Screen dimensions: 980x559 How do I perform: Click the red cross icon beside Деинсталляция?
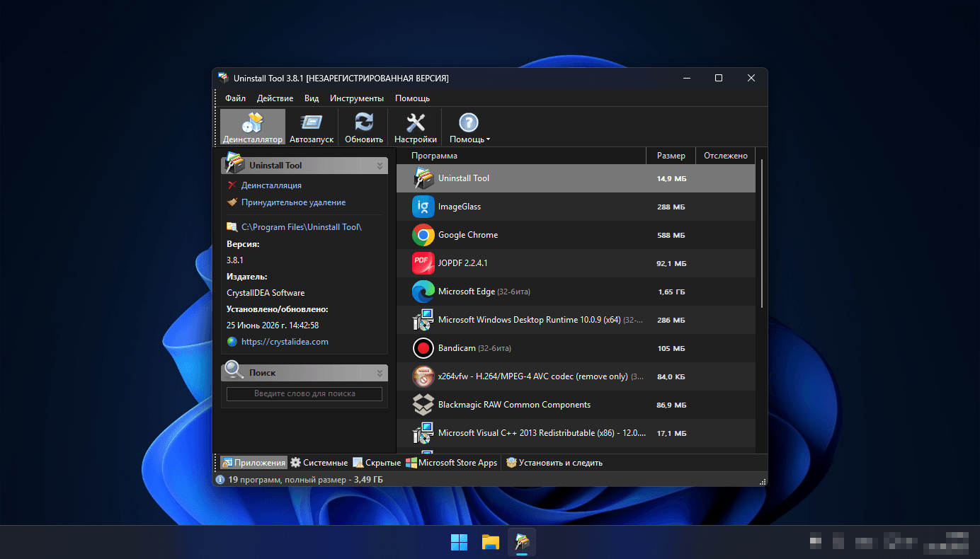pyautogui.click(x=232, y=185)
